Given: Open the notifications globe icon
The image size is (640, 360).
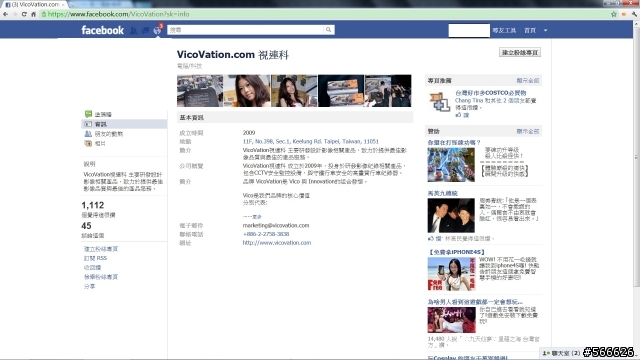Looking at the screenshot, I should pos(157,30).
